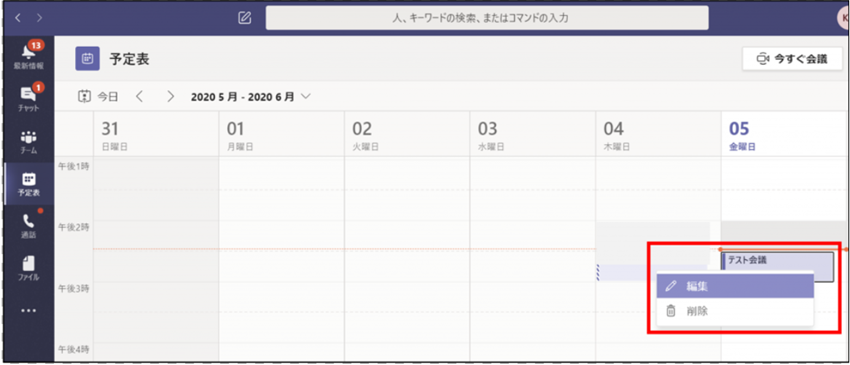Open the Activity (最新情報) bell icon
850x365 pixels.
(29, 56)
